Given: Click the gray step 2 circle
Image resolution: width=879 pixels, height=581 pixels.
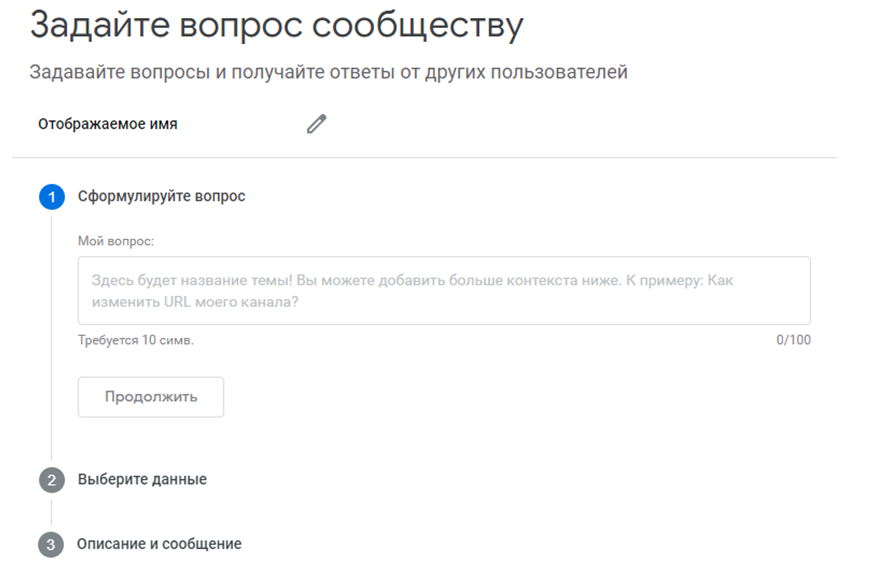Looking at the screenshot, I should click(x=51, y=480).
